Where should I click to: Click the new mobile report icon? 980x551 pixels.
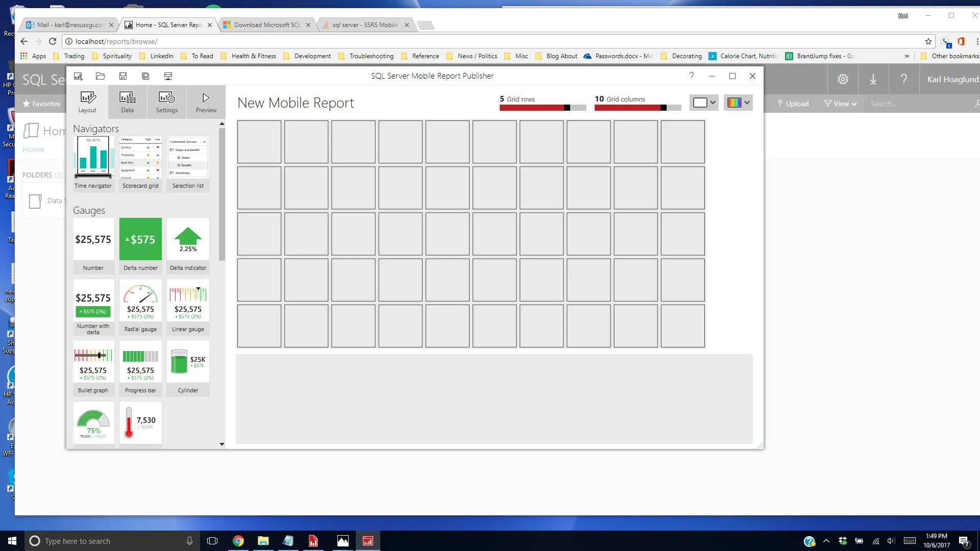78,76
